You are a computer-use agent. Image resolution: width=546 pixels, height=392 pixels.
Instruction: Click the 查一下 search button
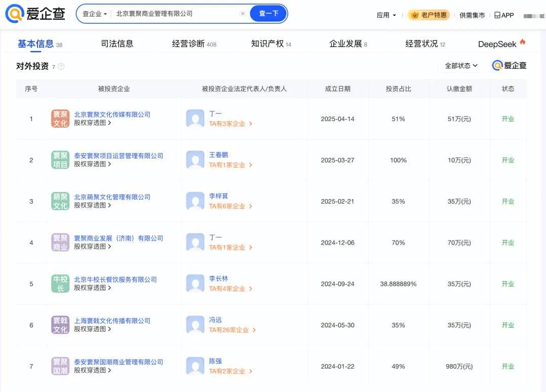point(268,14)
